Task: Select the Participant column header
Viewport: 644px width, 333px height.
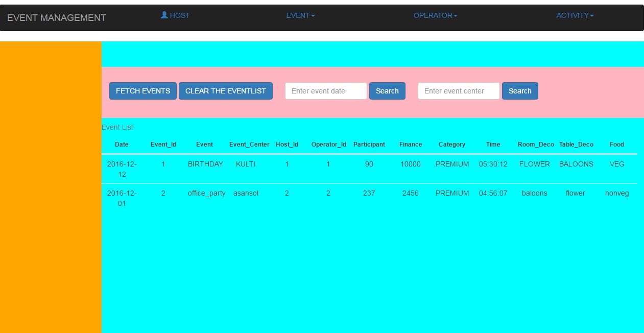Action: click(x=369, y=145)
